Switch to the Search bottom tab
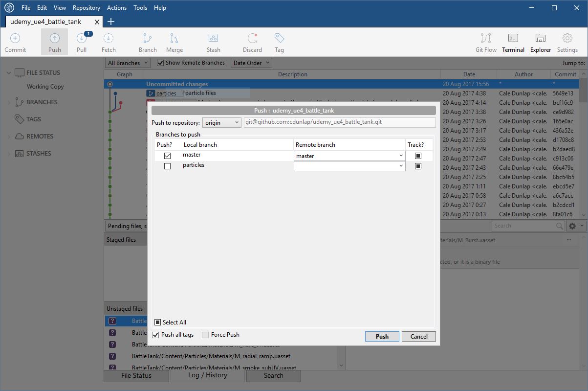The width and height of the screenshot is (588, 391). pyautogui.click(x=273, y=376)
